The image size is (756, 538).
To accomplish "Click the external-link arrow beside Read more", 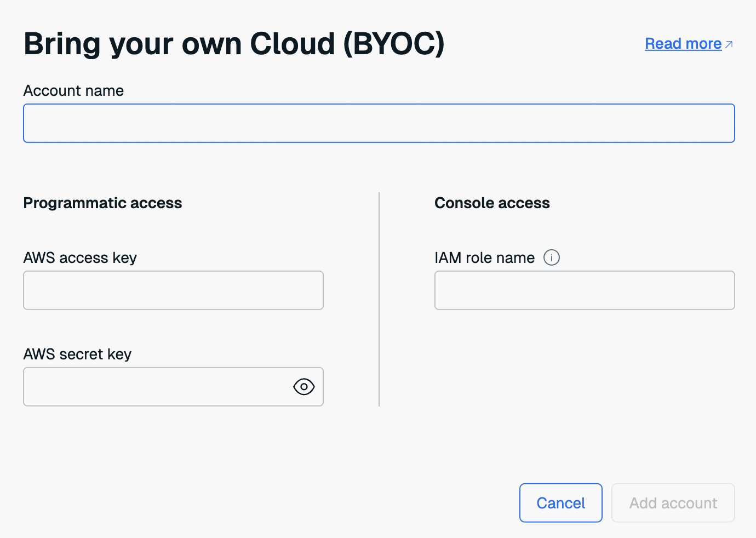I will click(x=729, y=44).
